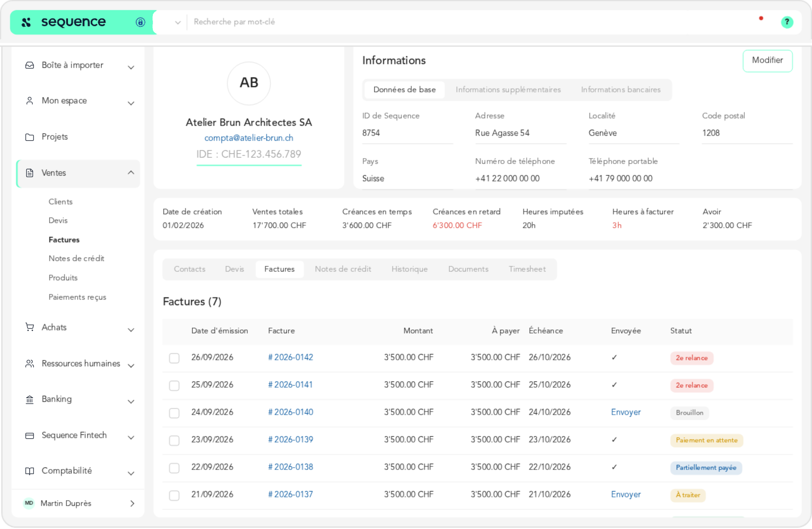The width and height of the screenshot is (812, 529).
Task: Click the Banking building icon
Action: click(x=30, y=399)
